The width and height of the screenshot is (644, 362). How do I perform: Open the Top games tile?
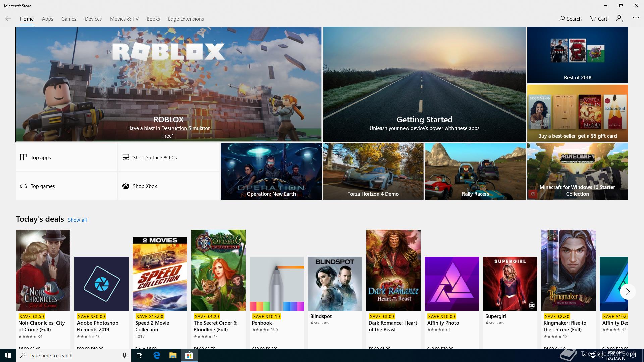[x=66, y=186]
